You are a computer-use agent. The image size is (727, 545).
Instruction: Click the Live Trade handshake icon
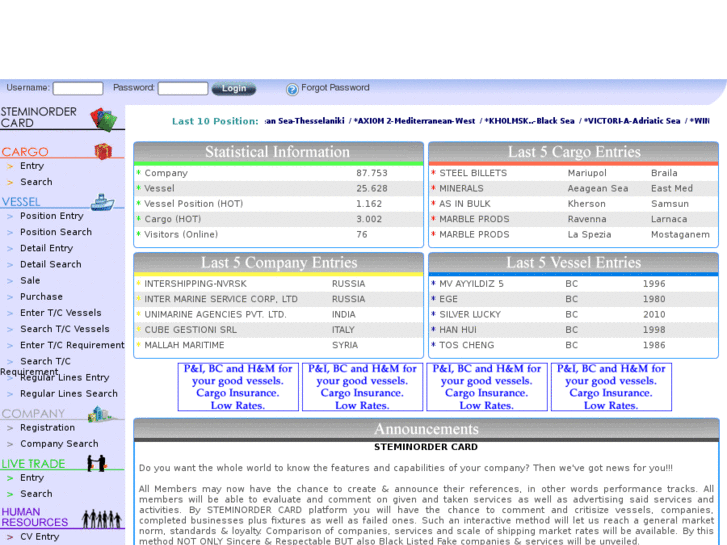pos(97,462)
